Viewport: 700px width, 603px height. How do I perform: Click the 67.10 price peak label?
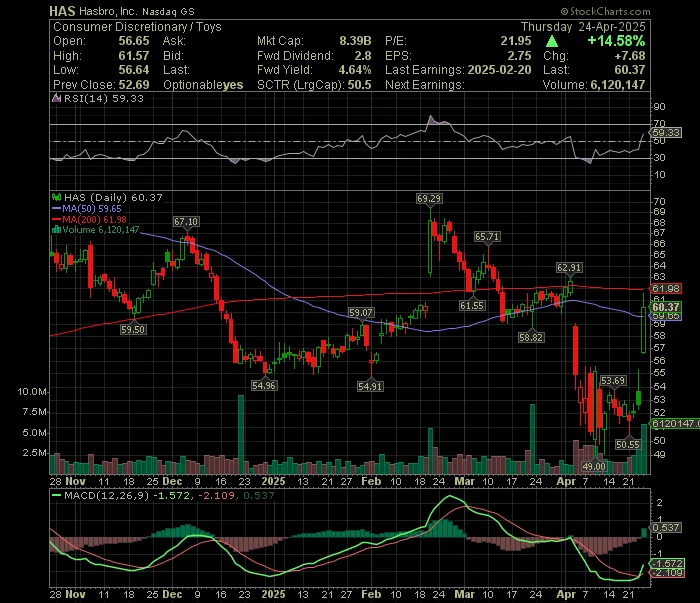[x=186, y=221]
